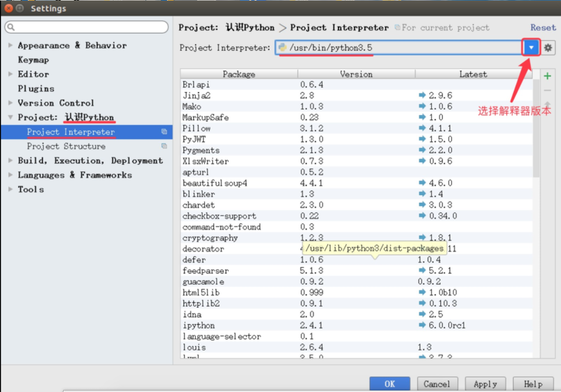
Task: Open the Project Interpreter dropdown arrow
Action: pyautogui.click(x=531, y=47)
